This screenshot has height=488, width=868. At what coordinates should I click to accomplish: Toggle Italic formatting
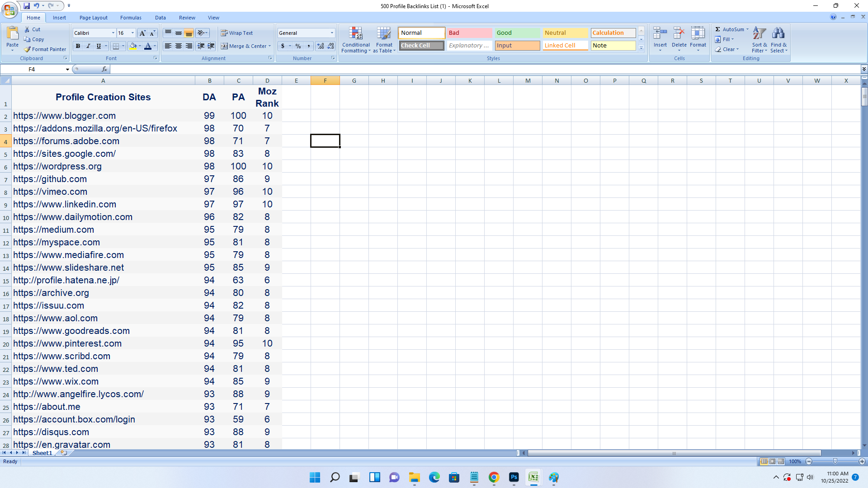[88, 46]
